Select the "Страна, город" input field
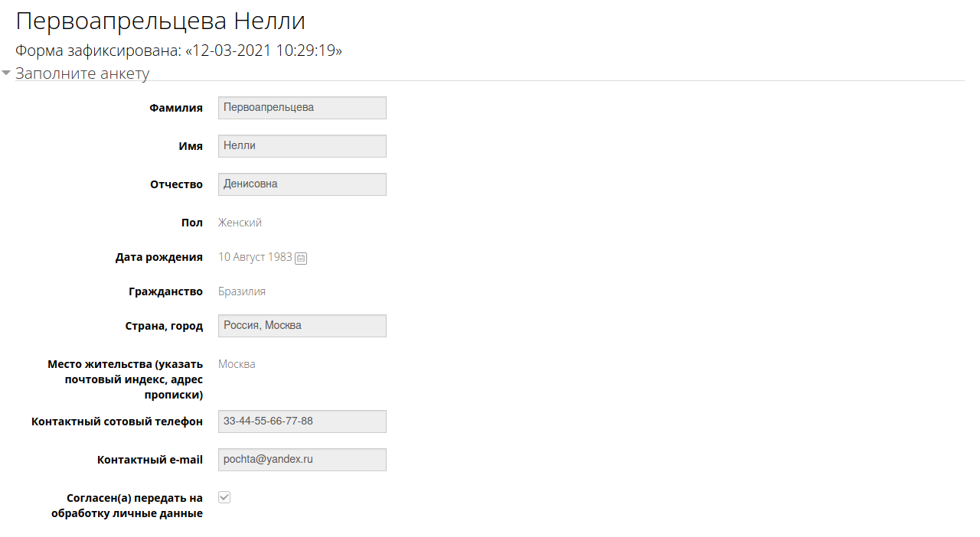Viewport: 980px width, 537px height. pyautogui.click(x=302, y=326)
